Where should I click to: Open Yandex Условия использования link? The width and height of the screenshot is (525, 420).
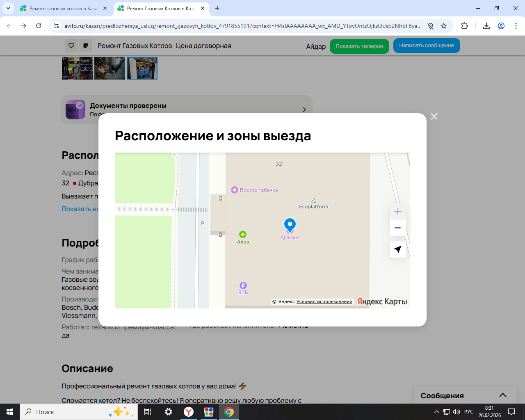(324, 301)
